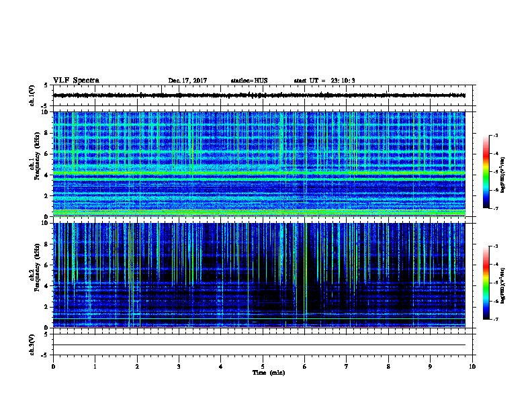The width and height of the screenshot is (532, 411).
Task: Click time axis tick label '3'
Action: [179, 367]
